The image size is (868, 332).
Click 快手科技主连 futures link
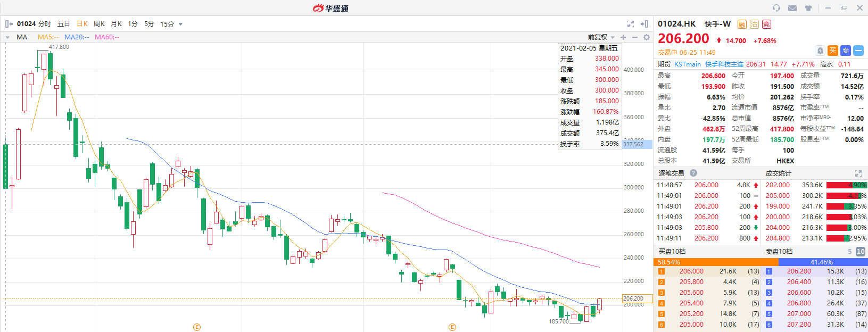pyautogui.click(x=724, y=64)
